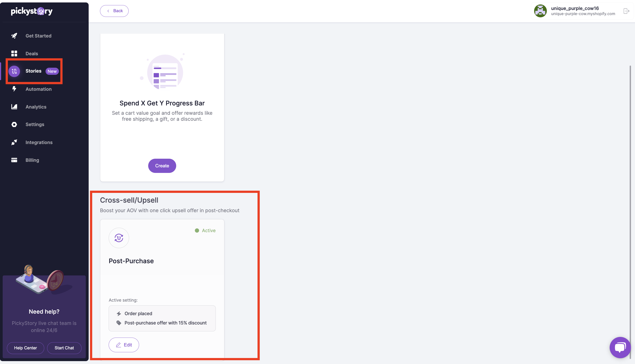Open Analytics from sidebar
635x364 pixels.
click(x=36, y=107)
